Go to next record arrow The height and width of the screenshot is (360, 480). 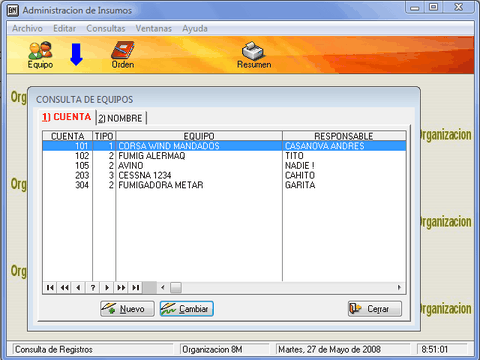tap(107, 287)
